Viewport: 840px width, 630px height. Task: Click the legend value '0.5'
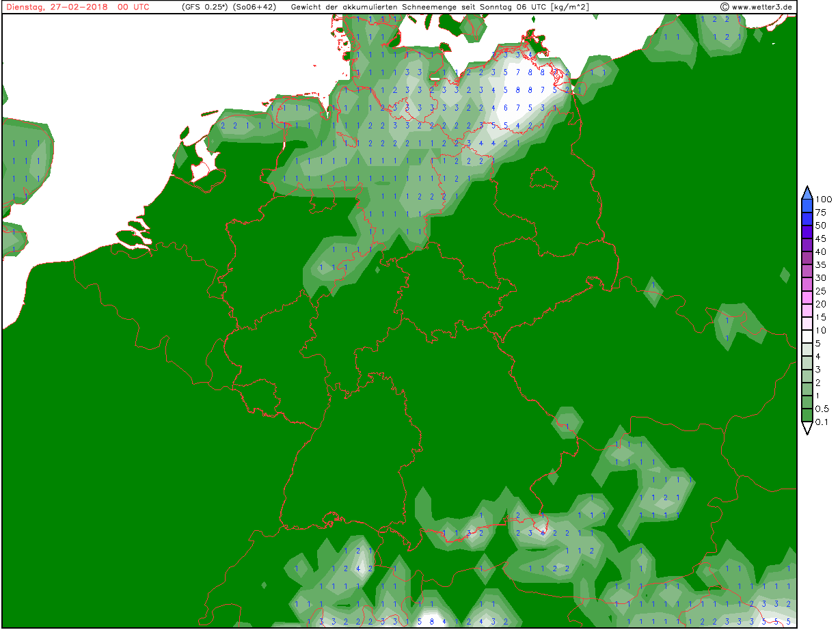(x=822, y=409)
